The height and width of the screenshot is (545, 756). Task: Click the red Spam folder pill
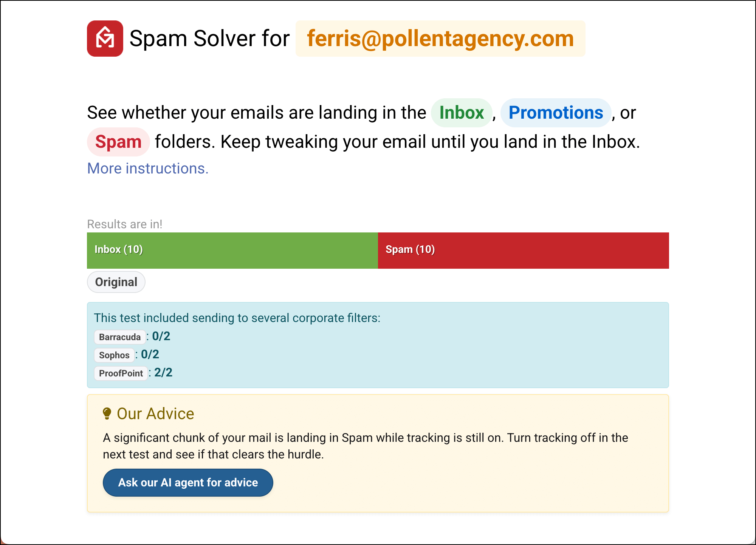pos(118,142)
